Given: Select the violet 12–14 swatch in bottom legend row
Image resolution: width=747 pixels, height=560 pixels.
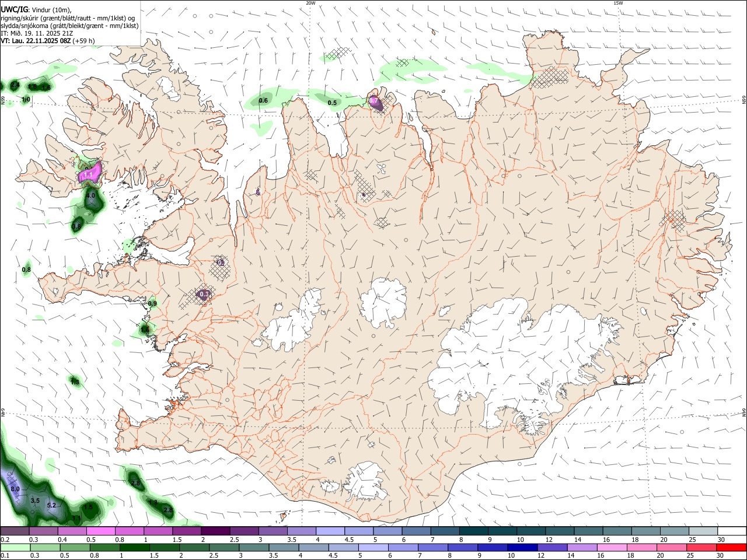Looking at the screenshot, I should [x=552, y=547].
